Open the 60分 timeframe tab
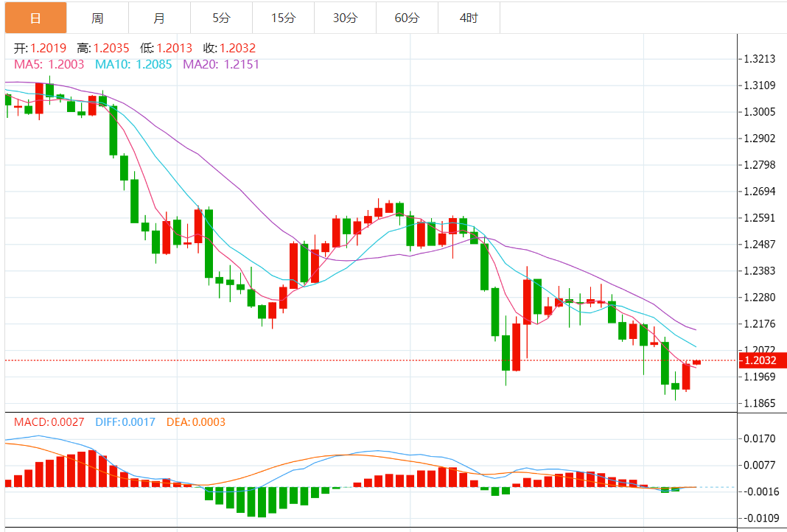The width and height of the screenshot is (787, 532). coord(407,18)
